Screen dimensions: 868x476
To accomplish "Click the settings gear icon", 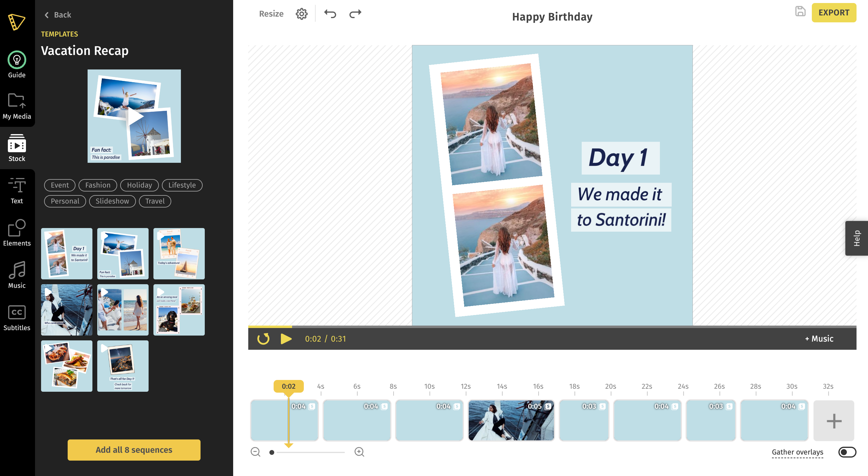I will coord(301,14).
